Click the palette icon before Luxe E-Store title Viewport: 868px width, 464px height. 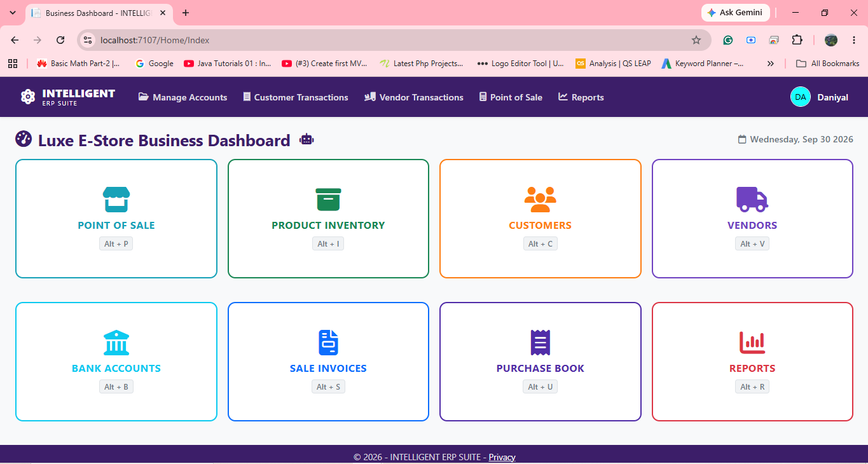tap(24, 139)
